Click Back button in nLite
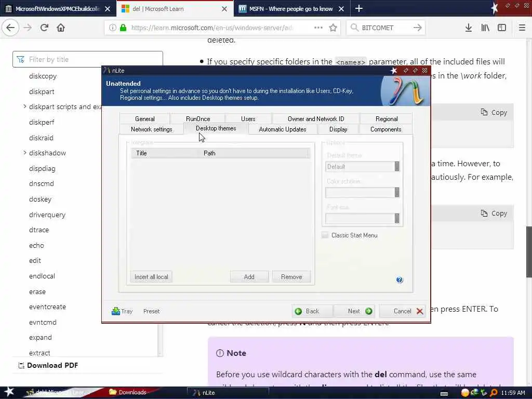This screenshot has width=532, height=399. [312, 311]
